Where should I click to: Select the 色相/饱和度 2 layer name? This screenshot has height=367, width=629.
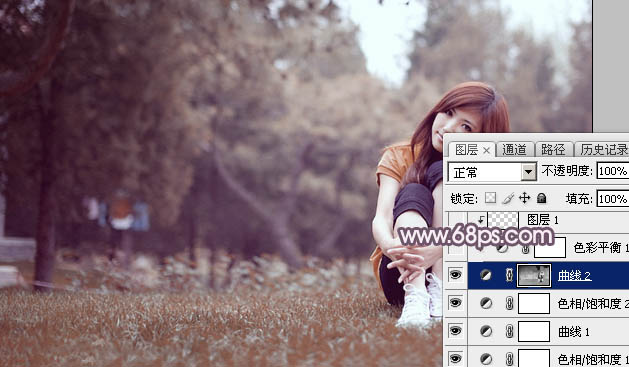593,304
